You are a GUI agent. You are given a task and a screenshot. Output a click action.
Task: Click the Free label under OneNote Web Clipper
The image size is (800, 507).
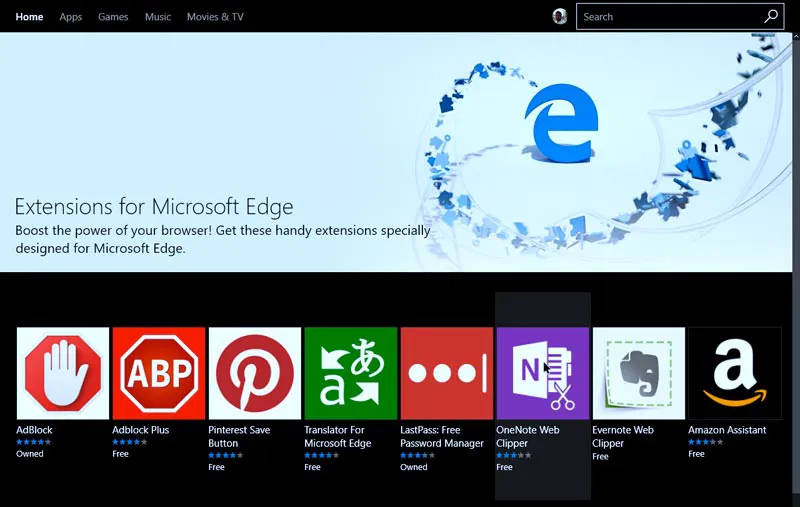504,467
